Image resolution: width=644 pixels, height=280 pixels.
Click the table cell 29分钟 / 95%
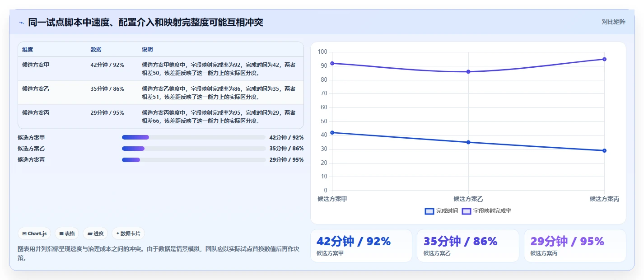point(107,112)
